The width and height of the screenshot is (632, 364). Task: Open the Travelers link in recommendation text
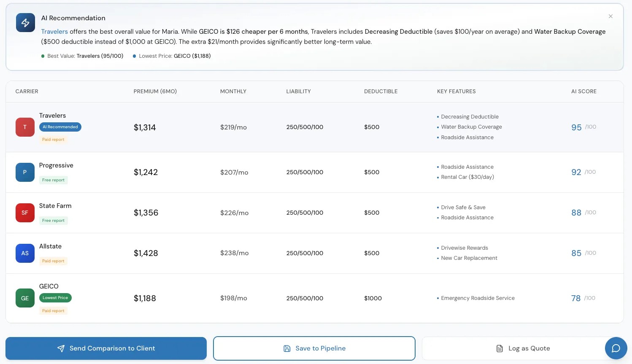tap(54, 32)
